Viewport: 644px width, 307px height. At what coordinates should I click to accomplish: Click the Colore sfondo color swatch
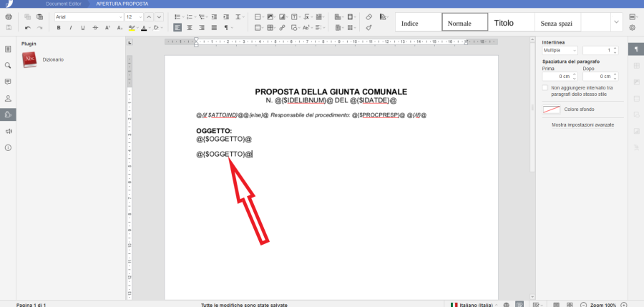pos(551,109)
